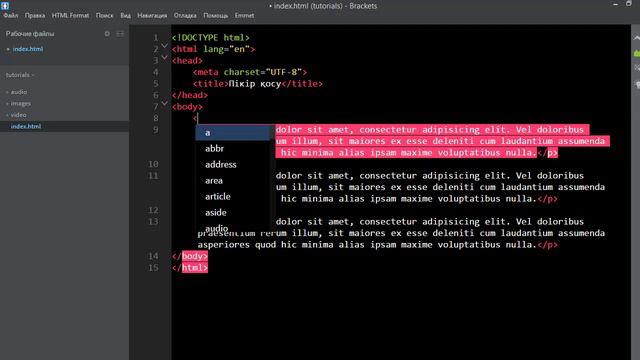
Task: Choose 'audio' from the autocomplete list
Action: (232, 228)
